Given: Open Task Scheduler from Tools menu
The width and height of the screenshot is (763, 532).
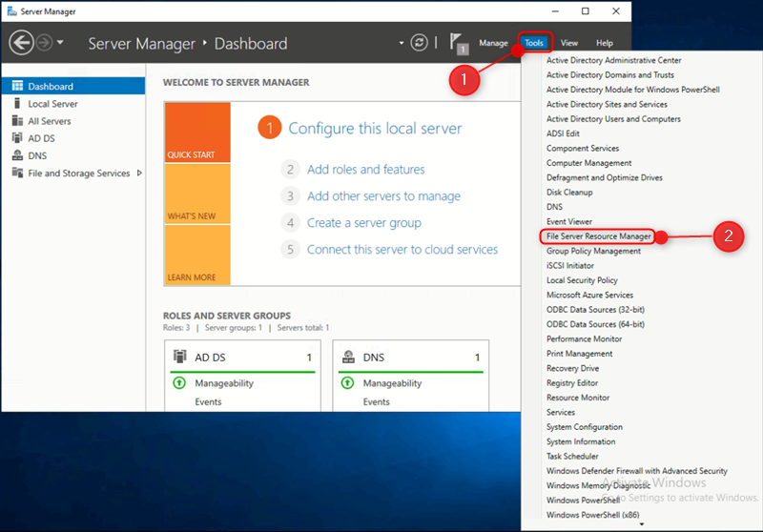Looking at the screenshot, I should (572, 456).
